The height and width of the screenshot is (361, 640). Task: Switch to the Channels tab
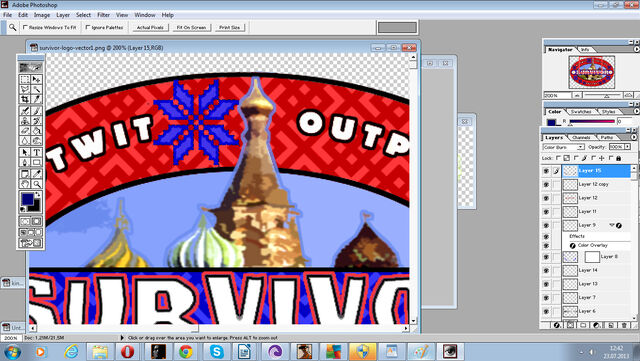[x=581, y=138]
